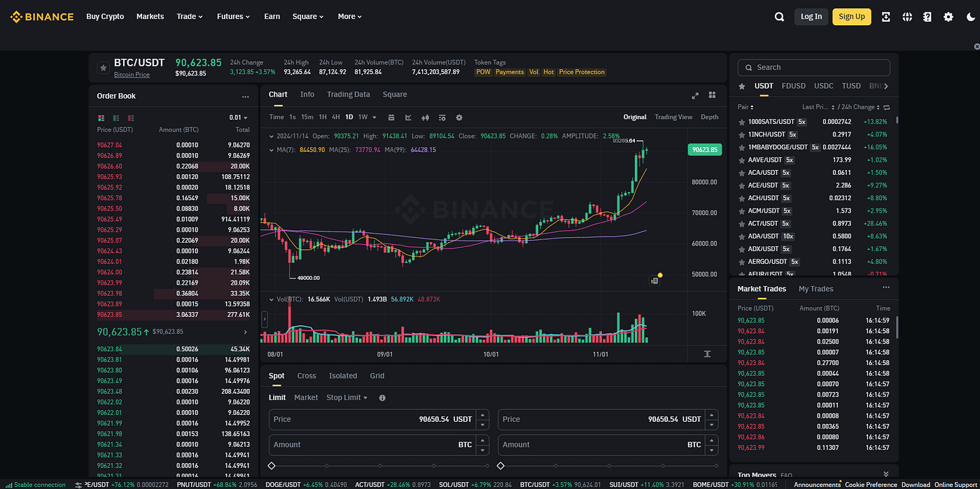Open chart settings gear in the toolbar
The height and width of the screenshot is (489, 980).
pyautogui.click(x=459, y=118)
